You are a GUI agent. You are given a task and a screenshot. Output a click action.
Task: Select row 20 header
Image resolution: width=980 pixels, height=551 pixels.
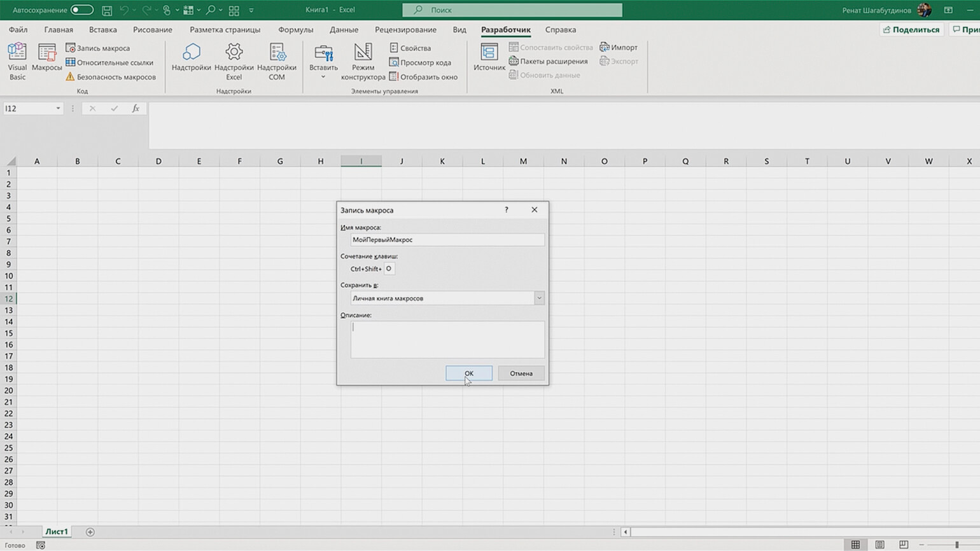coord(9,391)
